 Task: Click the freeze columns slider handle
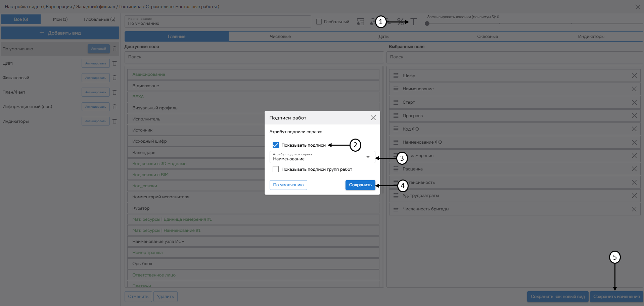(427, 23)
